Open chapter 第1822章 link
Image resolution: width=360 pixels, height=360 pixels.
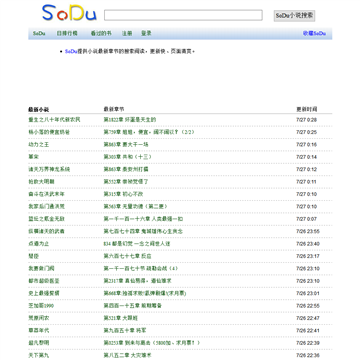[x=130, y=119]
